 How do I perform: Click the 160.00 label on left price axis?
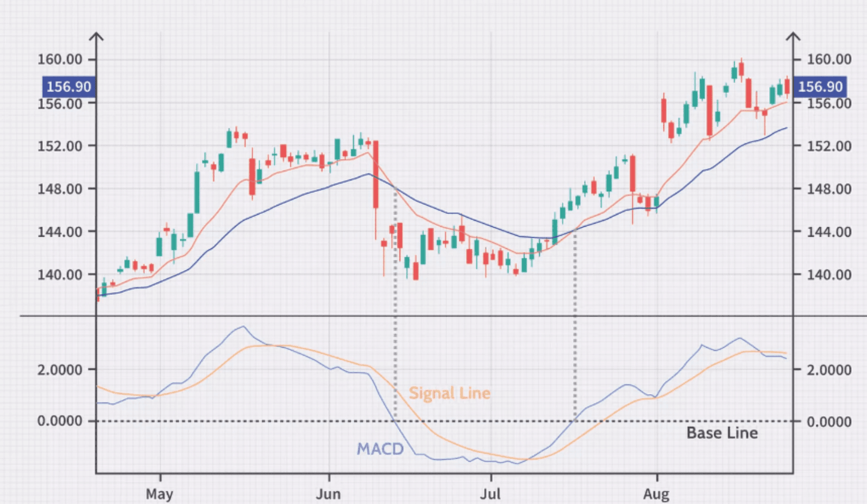click(x=60, y=59)
